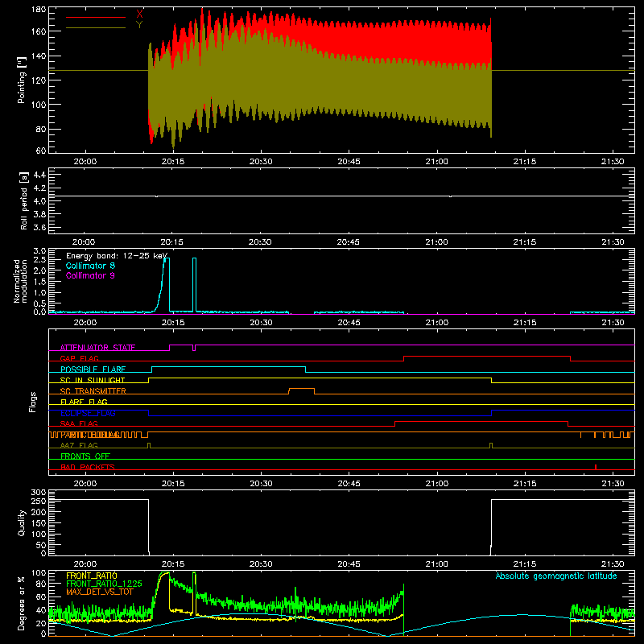Viewport: 644px width, 644px height.
Task: Select the olive 'Y' legend label
Action: pyautogui.click(x=139, y=24)
